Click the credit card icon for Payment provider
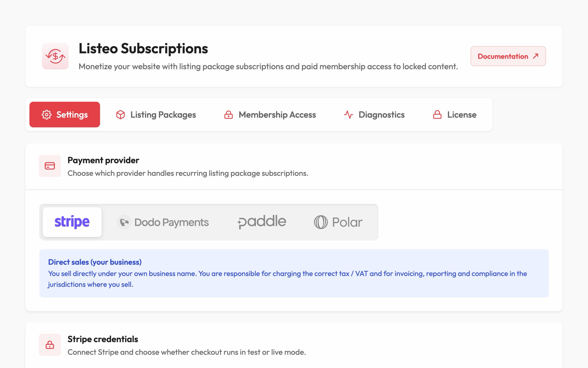Viewport: 588px width, 368px height. click(x=50, y=166)
